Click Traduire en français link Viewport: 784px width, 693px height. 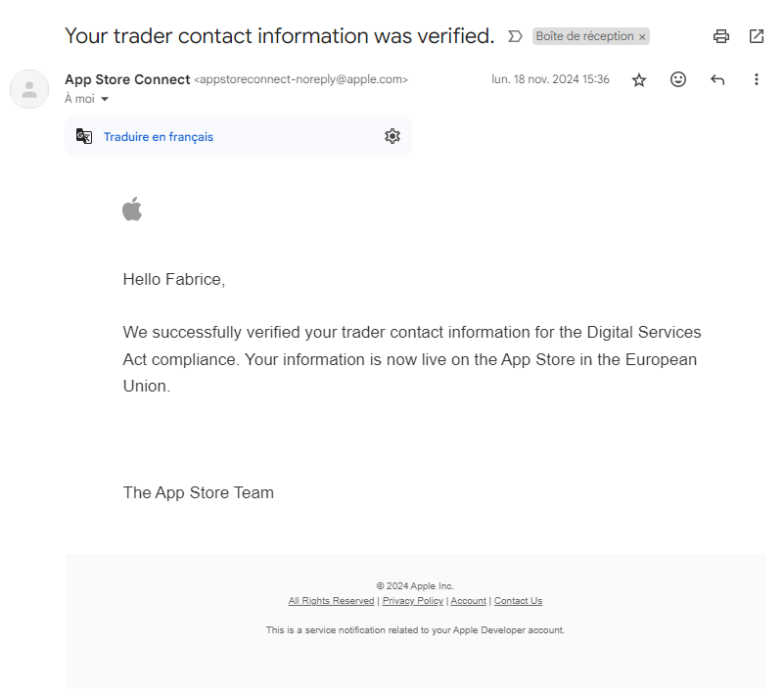click(x=160, y=136)
